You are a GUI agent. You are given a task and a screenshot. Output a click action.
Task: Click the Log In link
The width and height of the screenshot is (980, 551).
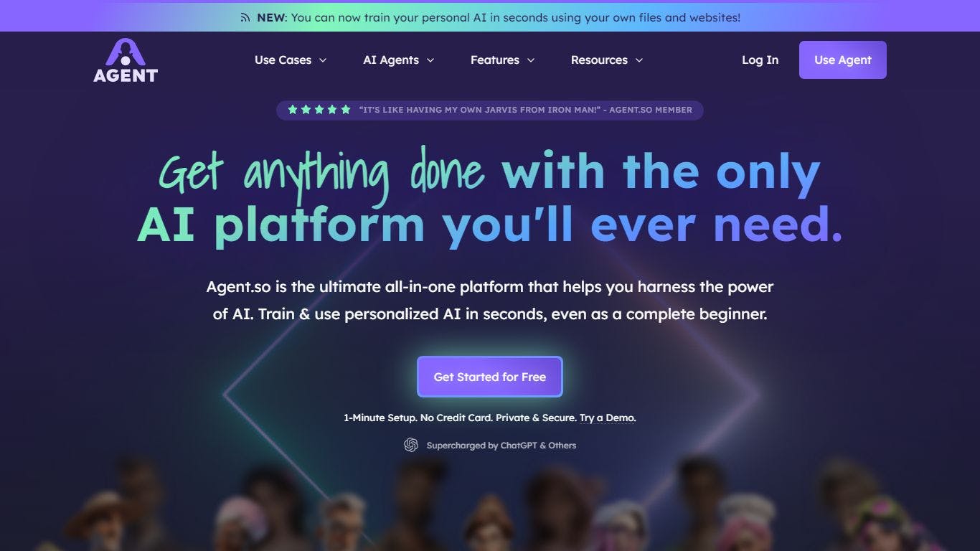(x=760, y=60)
